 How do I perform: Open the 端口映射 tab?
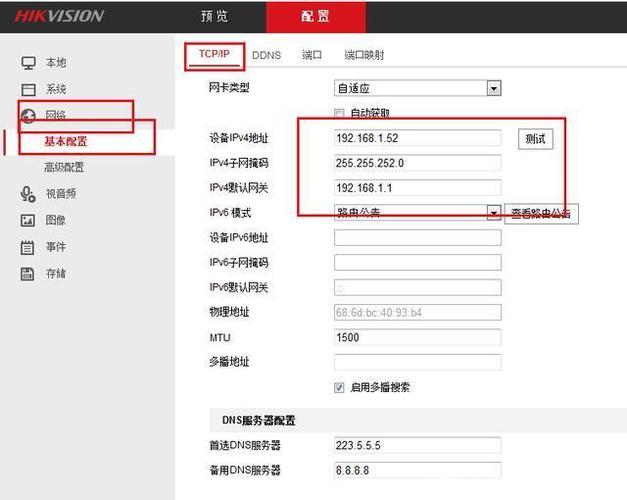pos(364,55)
